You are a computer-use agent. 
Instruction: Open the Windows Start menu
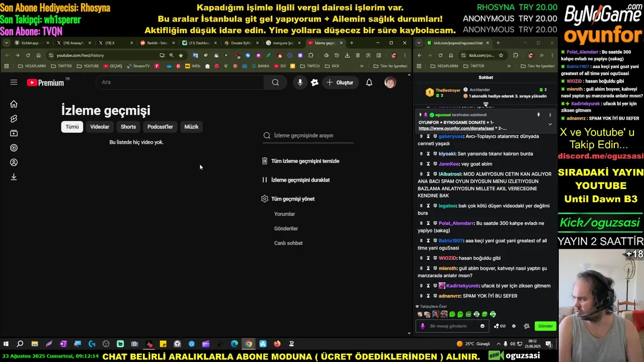[6, 344]
